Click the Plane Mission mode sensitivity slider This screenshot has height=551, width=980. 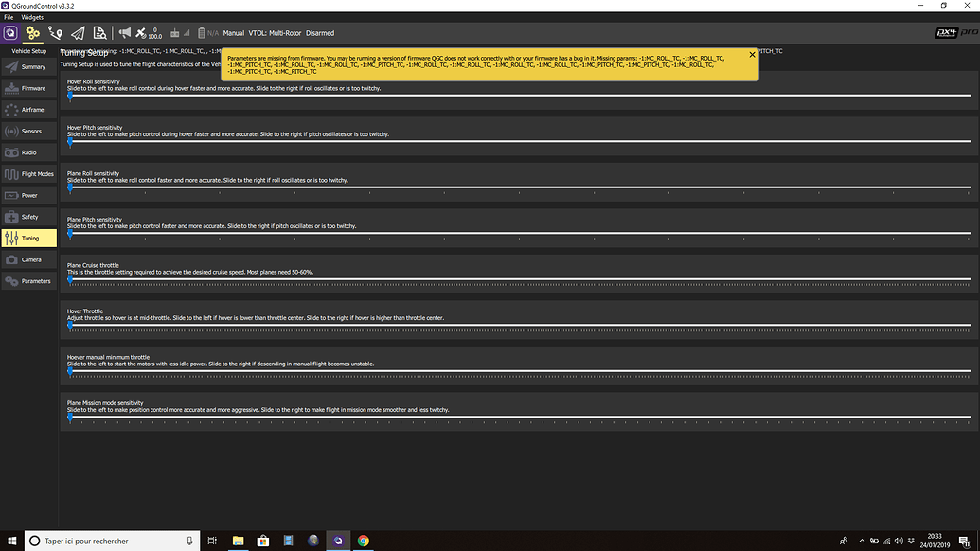click(520, 418)
